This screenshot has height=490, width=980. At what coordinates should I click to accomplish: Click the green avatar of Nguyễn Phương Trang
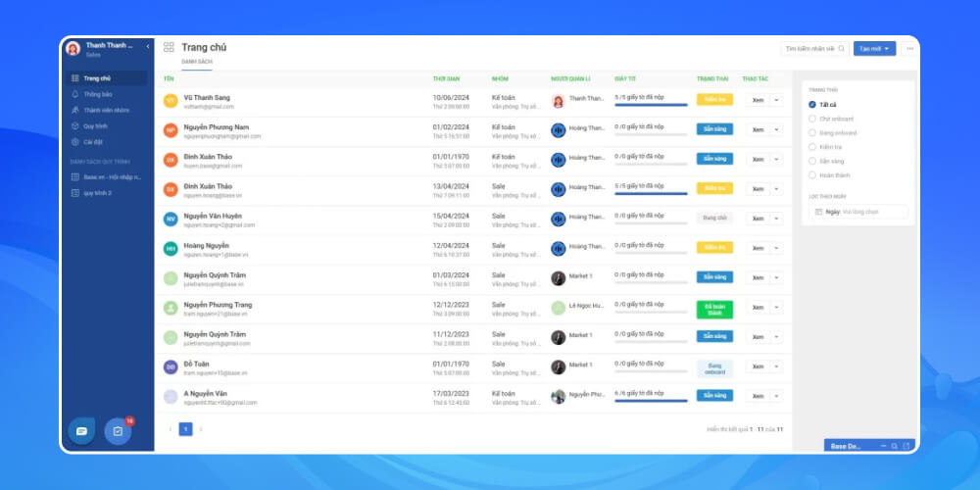[x=171, y=308]
